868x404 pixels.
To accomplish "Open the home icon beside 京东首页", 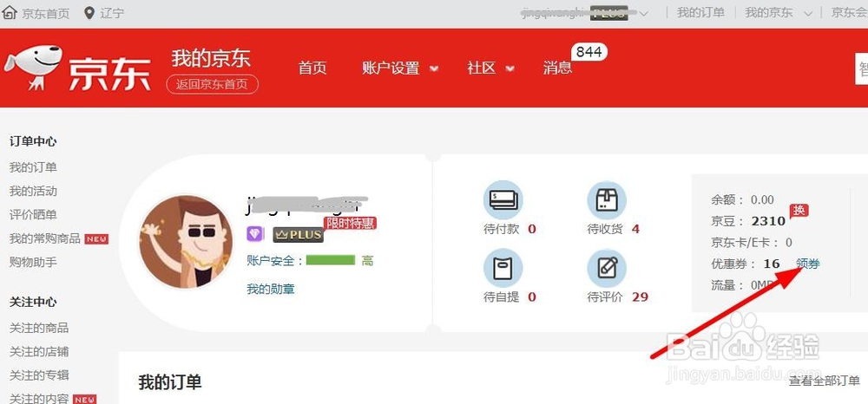I will (10, 13).
